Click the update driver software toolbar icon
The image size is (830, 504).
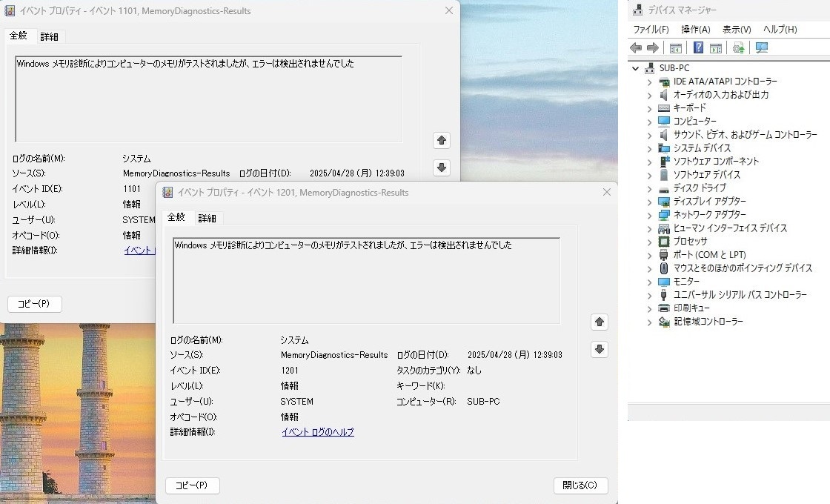[x=738, y=48]
